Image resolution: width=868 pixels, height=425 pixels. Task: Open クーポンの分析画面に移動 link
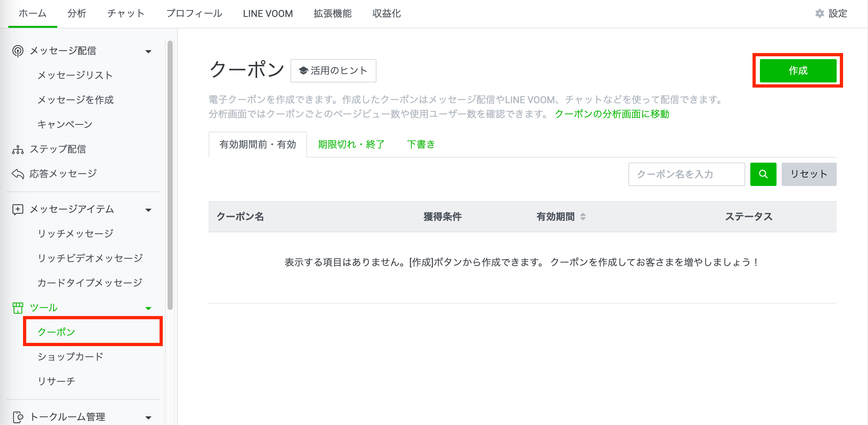tap(612, 114)
